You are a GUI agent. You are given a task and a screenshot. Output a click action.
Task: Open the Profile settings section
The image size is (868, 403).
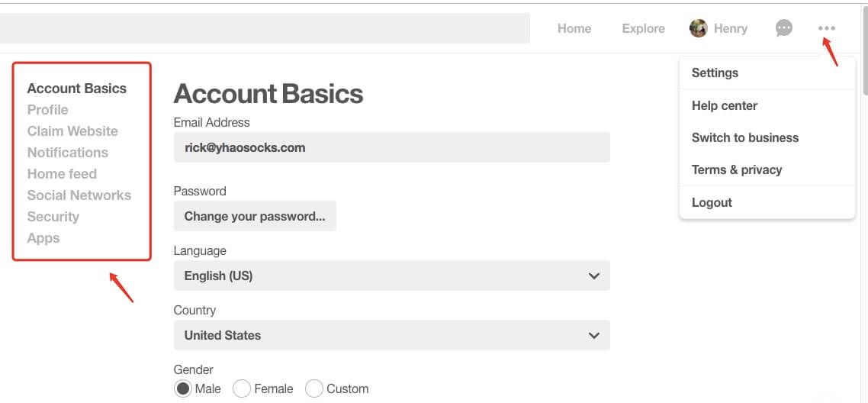(47, 110)
